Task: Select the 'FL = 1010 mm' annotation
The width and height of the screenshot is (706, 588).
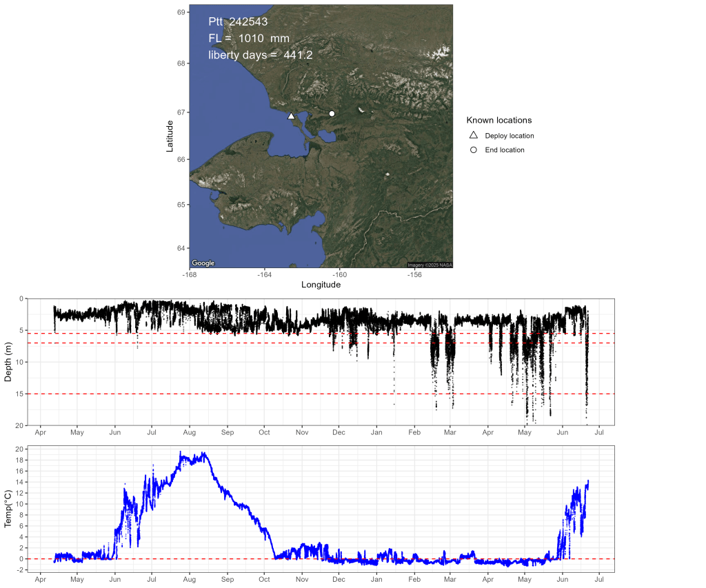Action: tap(249, 39)
